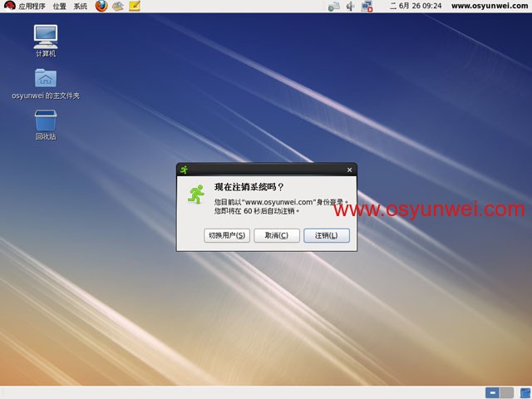Launch Firefox from the top panel
The height and width of the screenshot is (399, 532).
(x=101, y=6)
